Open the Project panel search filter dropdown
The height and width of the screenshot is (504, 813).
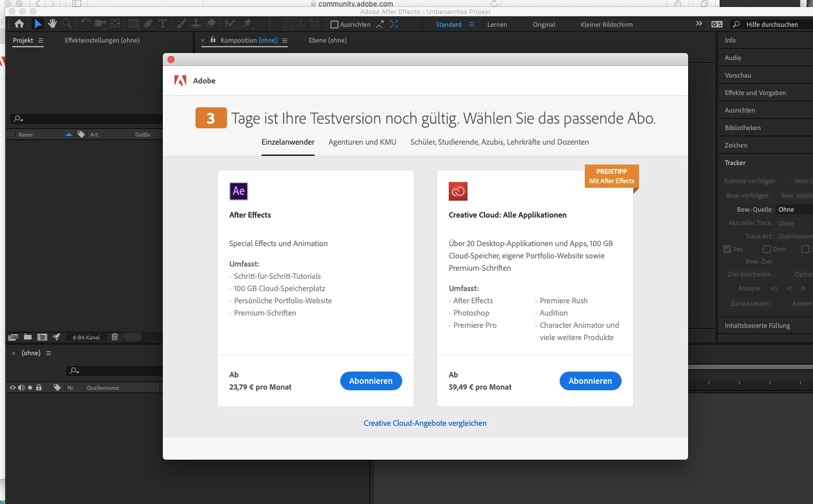pos(18,118)
